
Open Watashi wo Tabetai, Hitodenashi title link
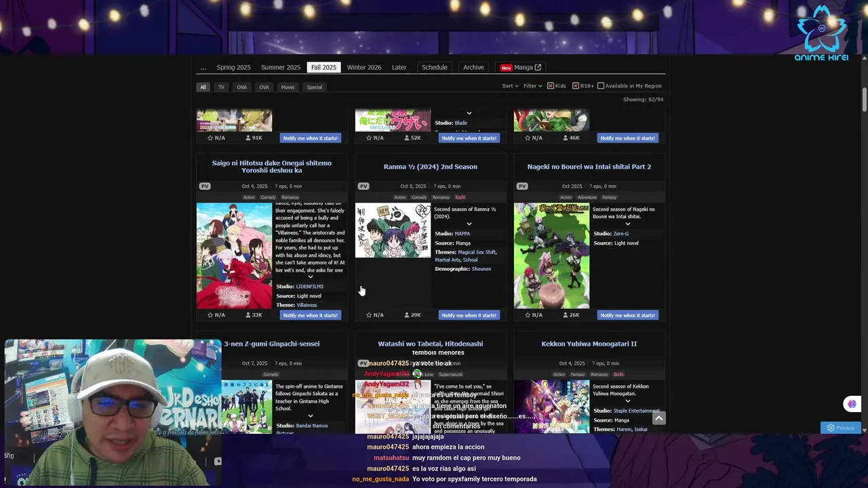tap(430, 344)
